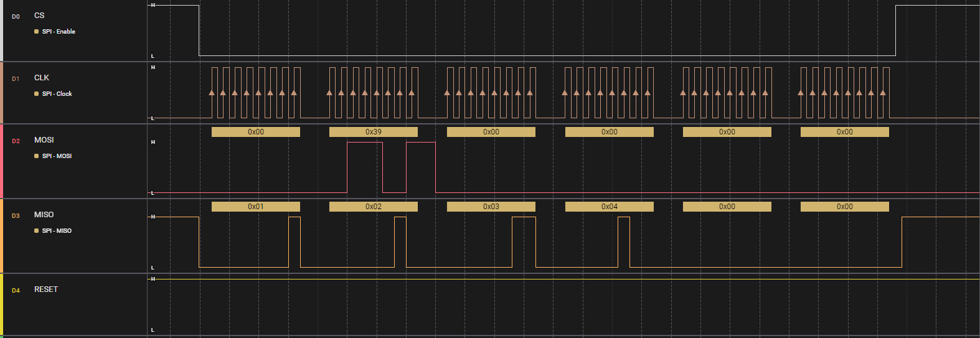
Task: Click the SPI - Clock label text
Action: click(57, 93)
